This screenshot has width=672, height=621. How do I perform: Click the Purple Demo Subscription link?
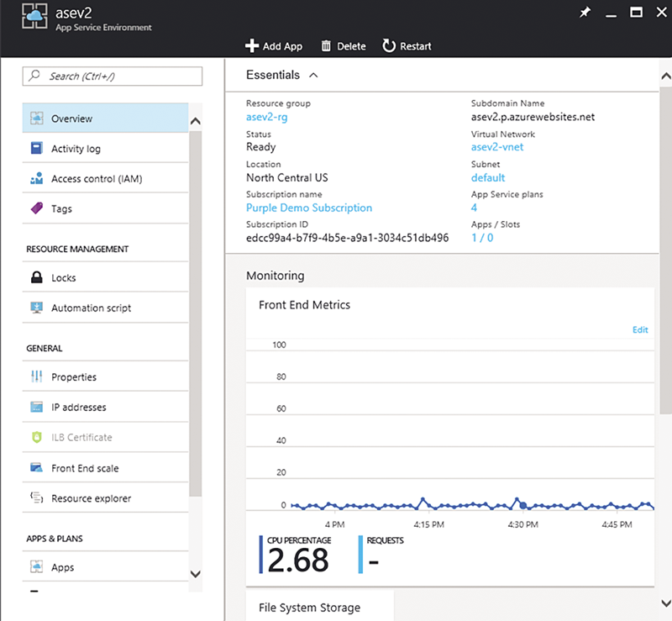[x=309, y=208]
